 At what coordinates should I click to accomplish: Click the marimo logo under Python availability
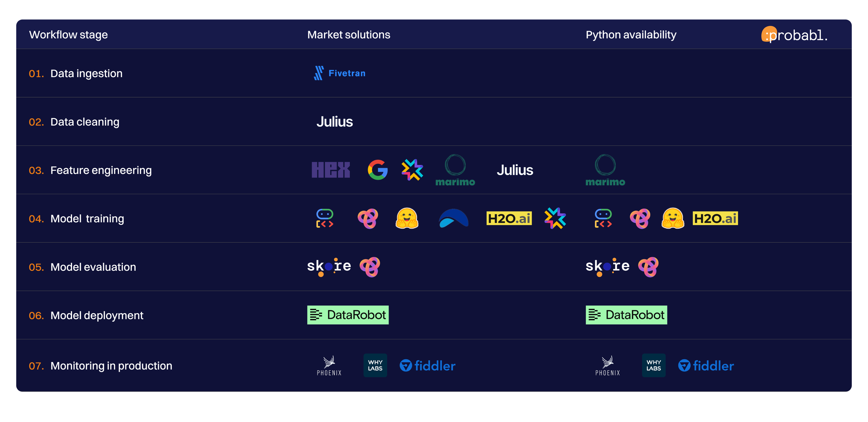(x=605, y=170)
